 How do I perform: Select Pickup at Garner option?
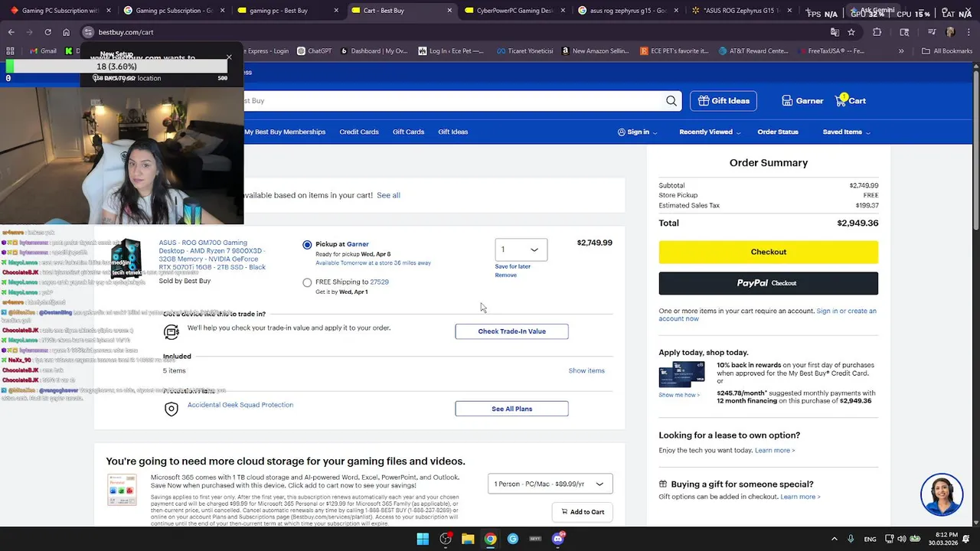[307, 245]
